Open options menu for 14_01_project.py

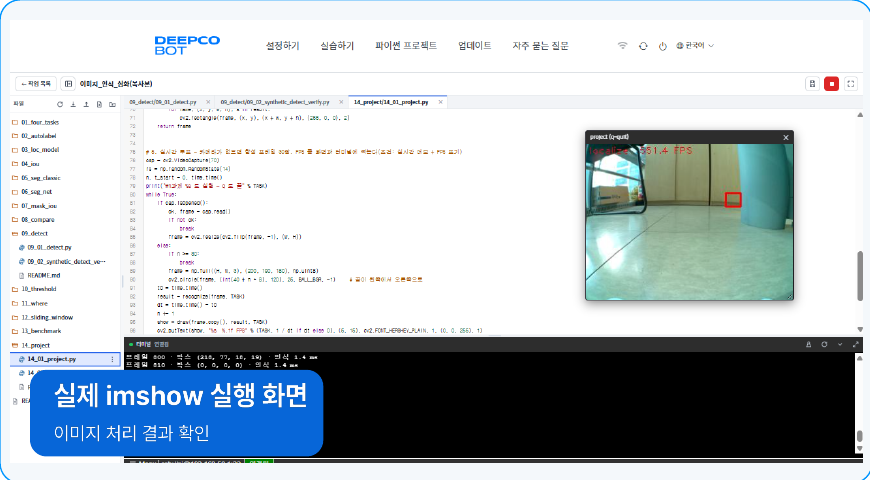coord(113,359)
